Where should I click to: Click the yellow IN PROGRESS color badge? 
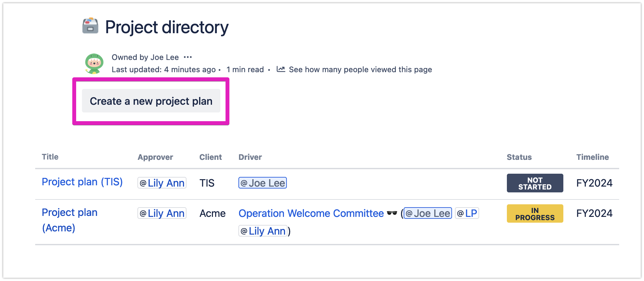point(535,213)
